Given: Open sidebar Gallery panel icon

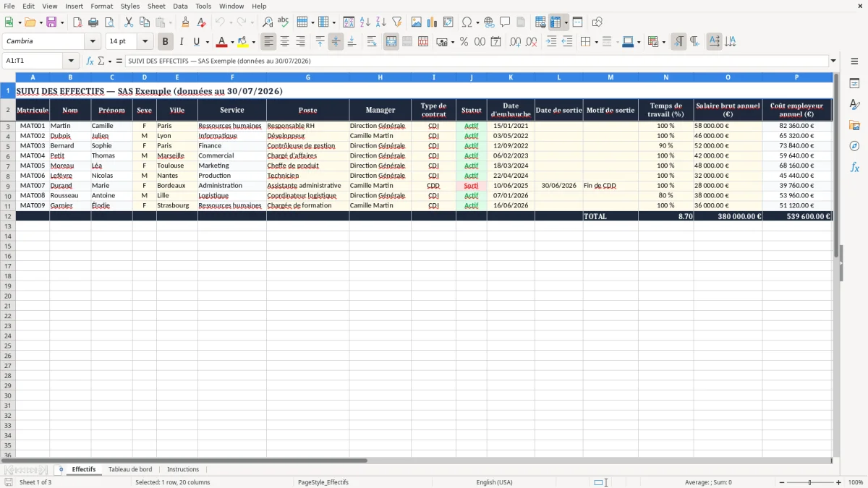Looking at the screenshot, I should click(854, 125).
